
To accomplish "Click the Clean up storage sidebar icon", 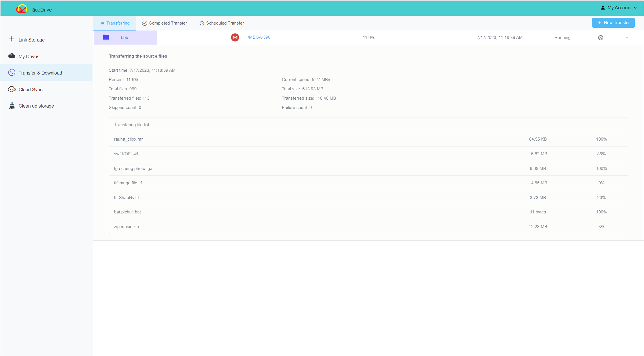I will coord(12,106).
